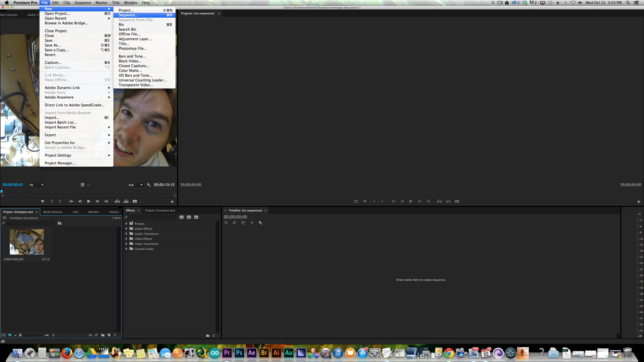Click Clear trash icon in Project panel
The image size is (644, 362).
pyautogui.click(x=115, y=335)
